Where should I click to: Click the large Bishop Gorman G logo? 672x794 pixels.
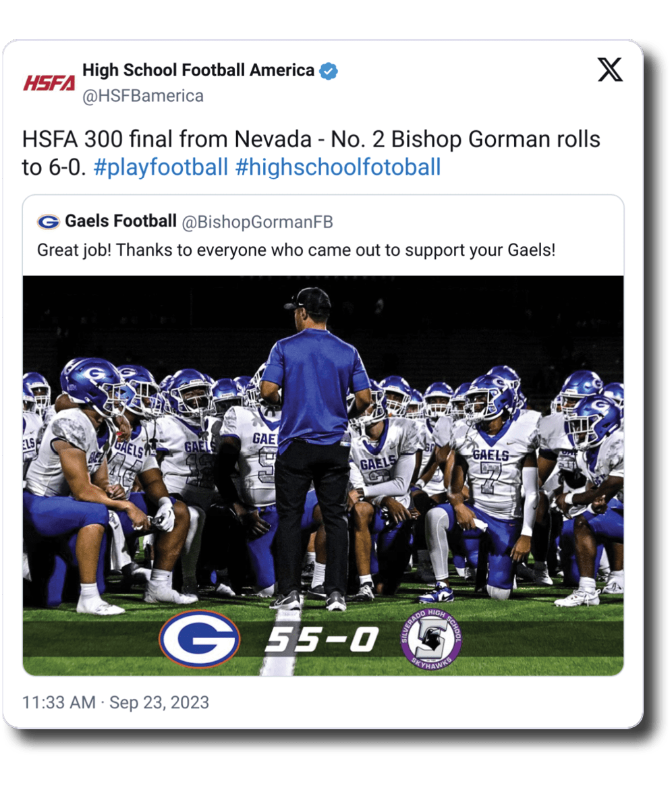[200, 638]
